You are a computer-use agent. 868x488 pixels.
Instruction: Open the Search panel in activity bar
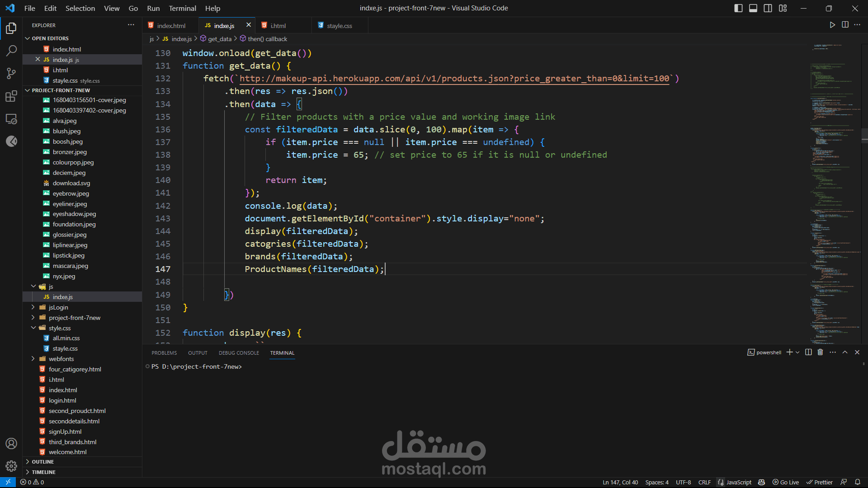(11, 51)
